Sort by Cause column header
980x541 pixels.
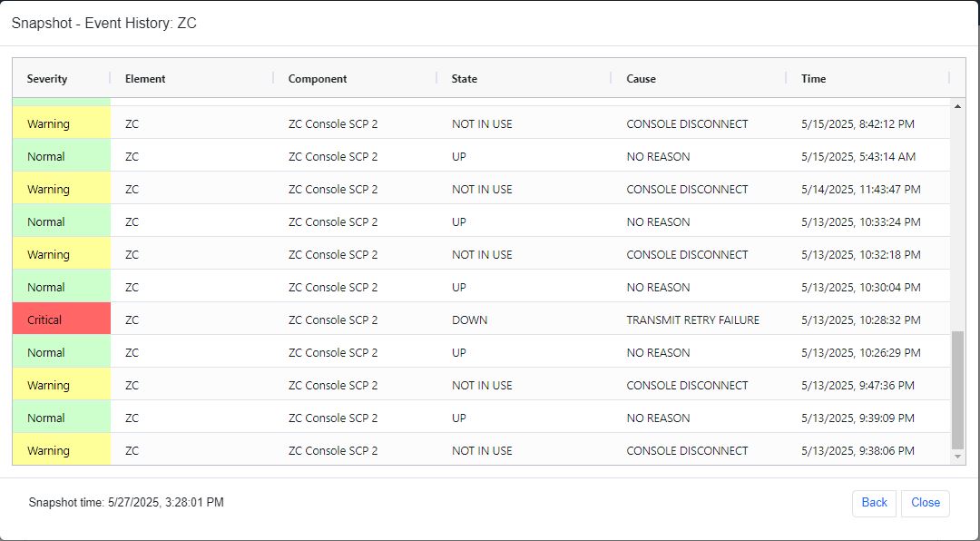(642, 79)
